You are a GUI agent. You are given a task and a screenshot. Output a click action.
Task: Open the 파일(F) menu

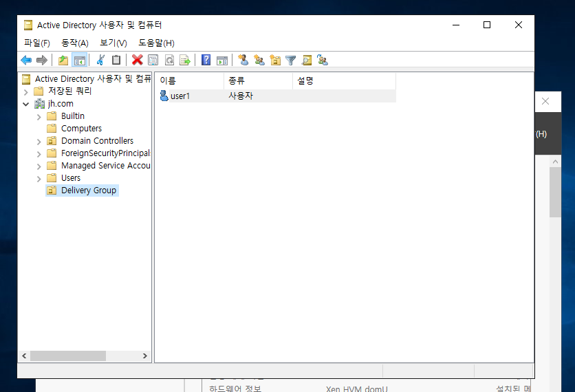pos(37,43)
